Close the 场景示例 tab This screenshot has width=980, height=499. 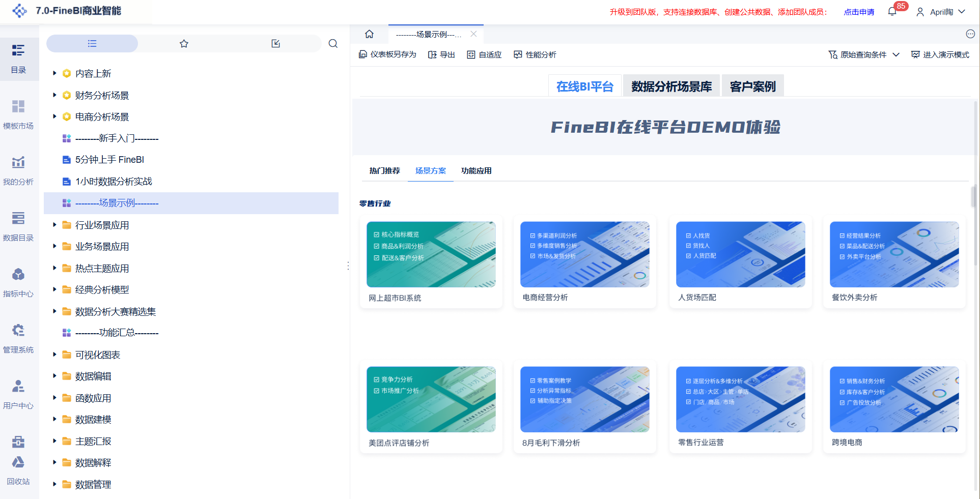473,34
